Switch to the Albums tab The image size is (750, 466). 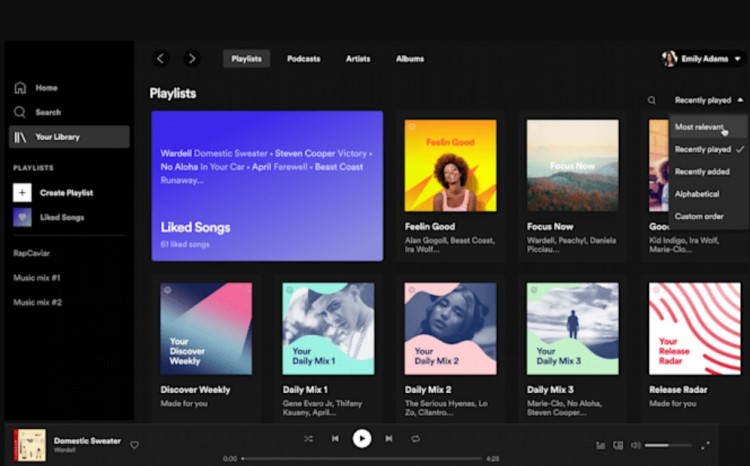tap(410, 58)
